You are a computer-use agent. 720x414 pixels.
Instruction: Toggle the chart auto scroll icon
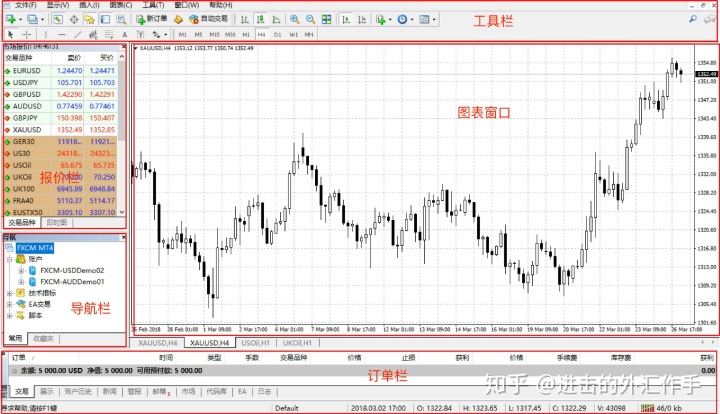coord(346,19)
